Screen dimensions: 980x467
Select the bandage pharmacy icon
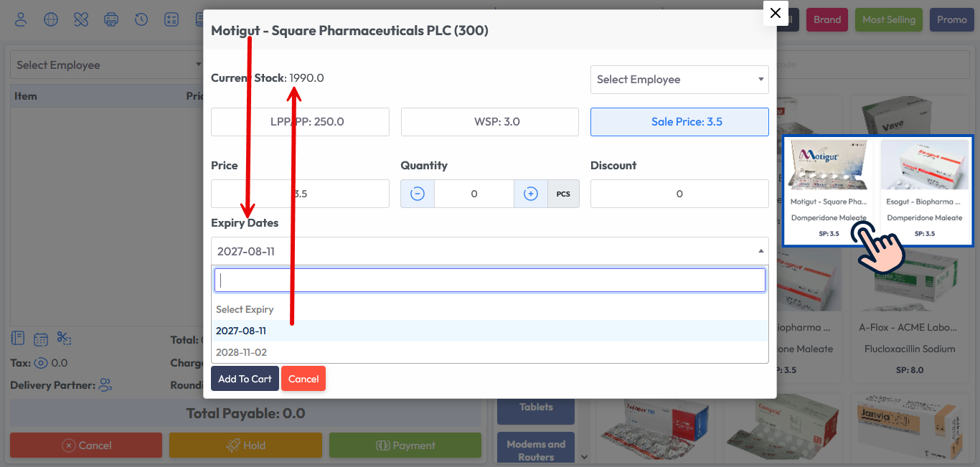pos(80,19)
